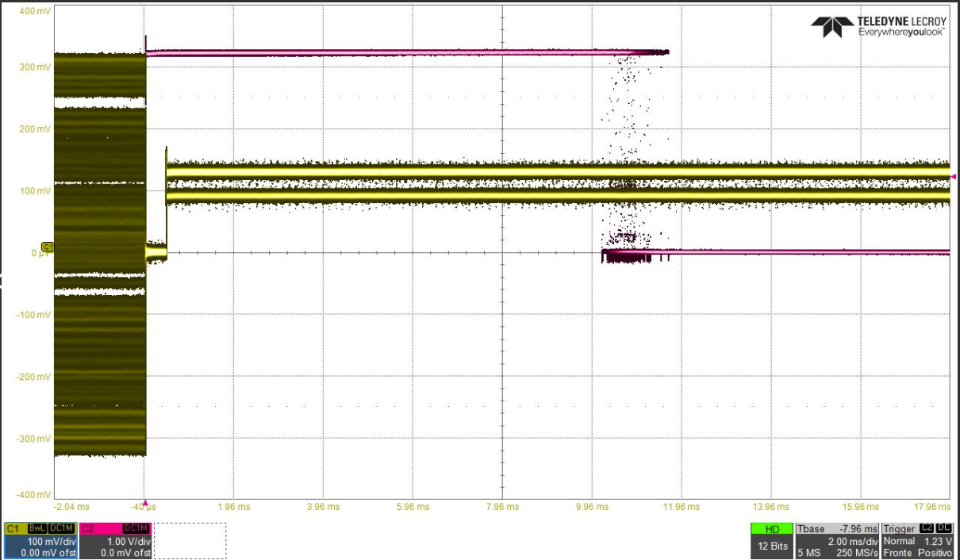960x560 pixels.
Task: Click the DC1M coupling badge on C2
Action: [x=136, y=528]
